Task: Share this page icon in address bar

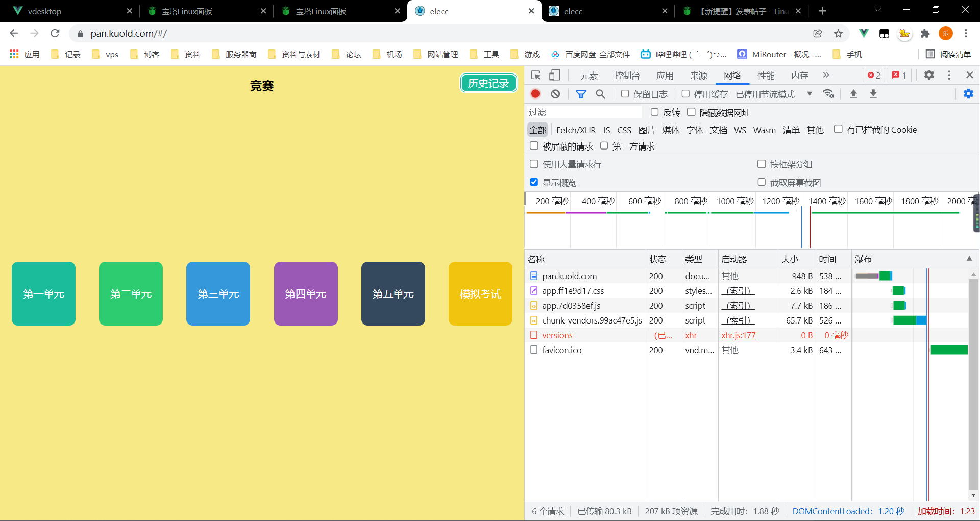Action: (x=818, y=33)
